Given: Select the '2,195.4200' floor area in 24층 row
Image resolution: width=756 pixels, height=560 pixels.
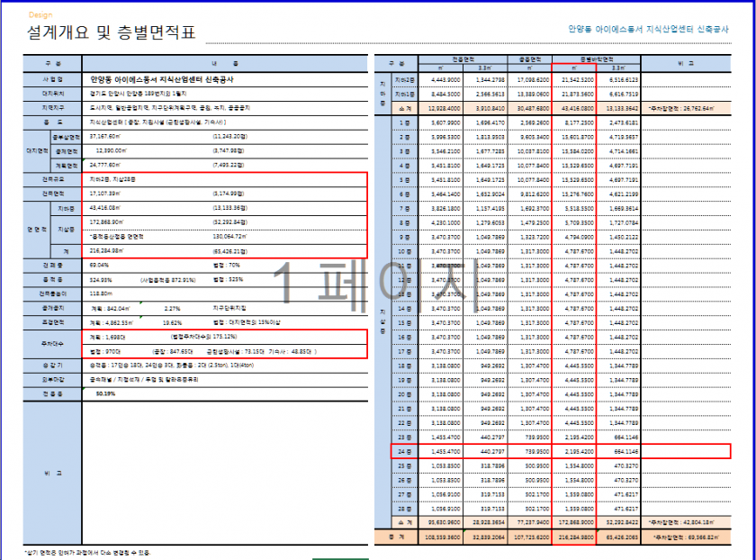Looking at the screenshot, I should tap(576, 450).
